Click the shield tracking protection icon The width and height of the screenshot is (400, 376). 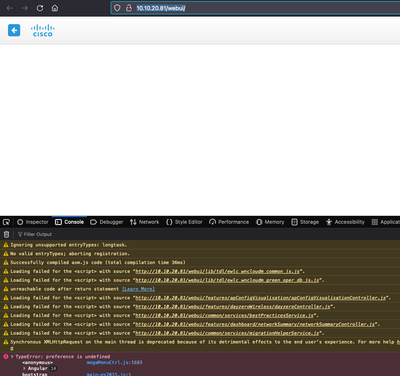[x=117, y=8]
